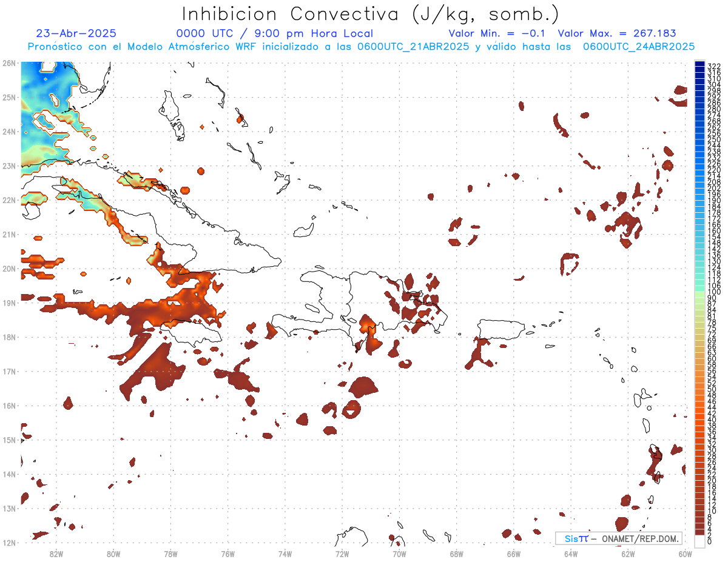Click the color scale value 322

pyautogui.click(x=714, y=66)
